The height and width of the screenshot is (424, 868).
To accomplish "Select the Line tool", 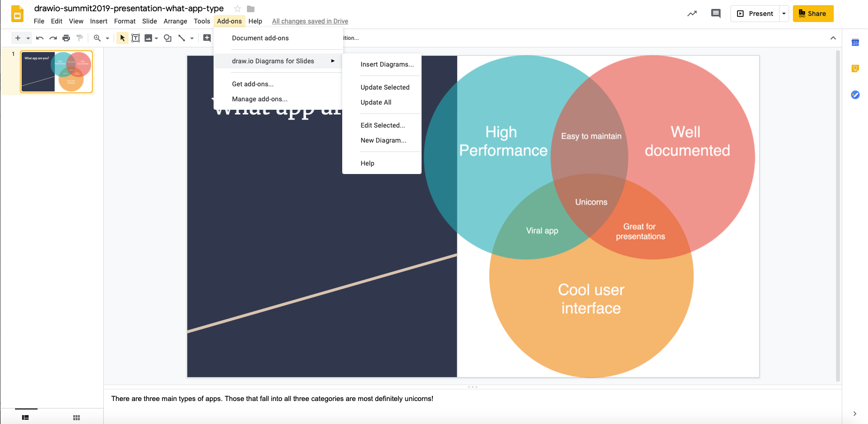I will (182, 38).
